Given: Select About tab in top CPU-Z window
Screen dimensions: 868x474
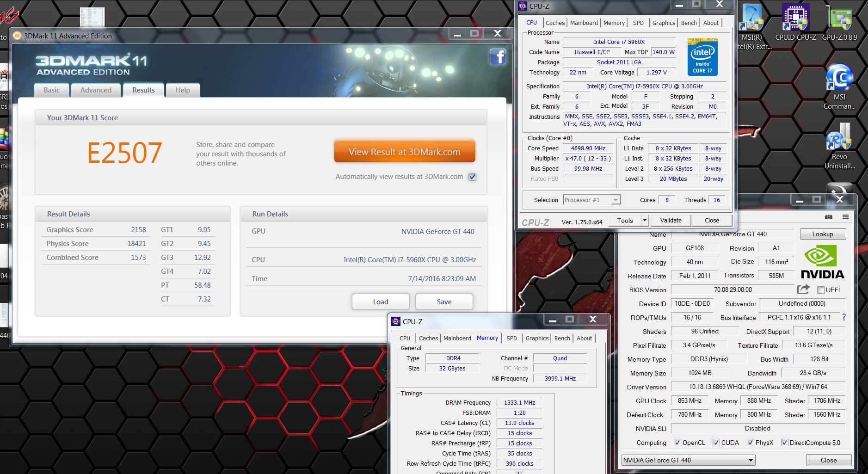Looking at the screenshot, I should pyautogui.click(x=711, y=23).
